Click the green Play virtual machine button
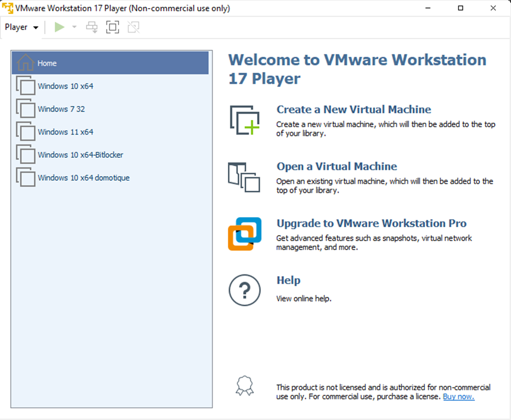The height and width of the screenshot is (420, 511). coord(59,27)
